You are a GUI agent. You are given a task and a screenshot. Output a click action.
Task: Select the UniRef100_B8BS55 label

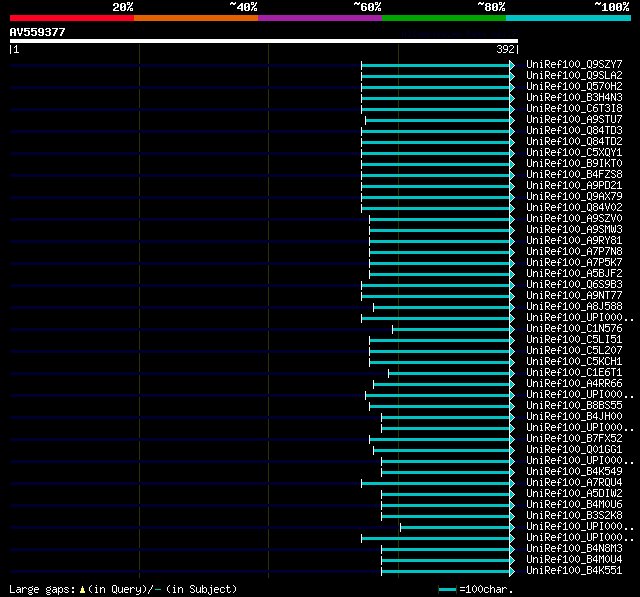[574, 406]
